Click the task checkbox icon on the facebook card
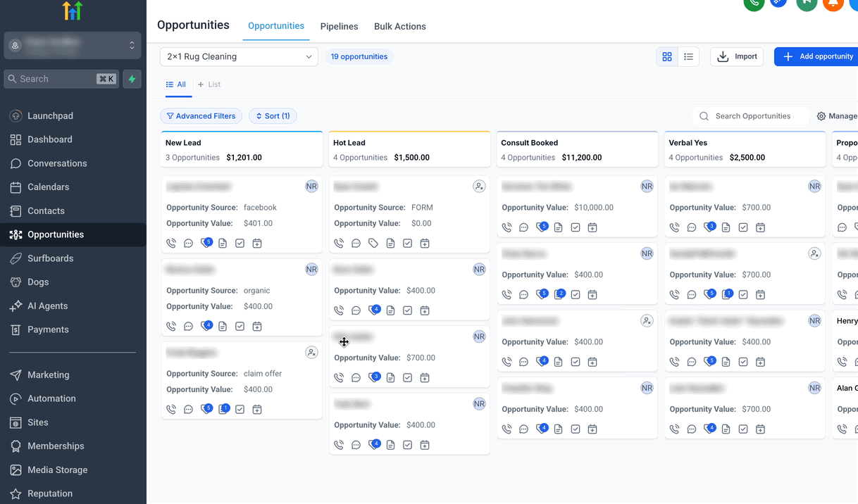The image size is (858, 504). point(240,244)
